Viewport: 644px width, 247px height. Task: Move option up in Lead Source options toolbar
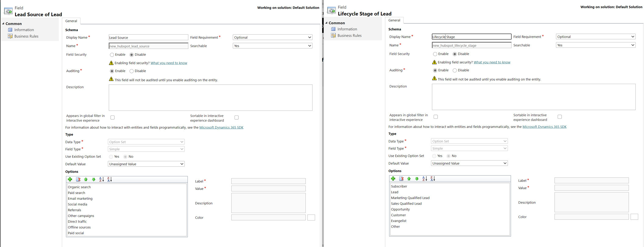[86, 179]
